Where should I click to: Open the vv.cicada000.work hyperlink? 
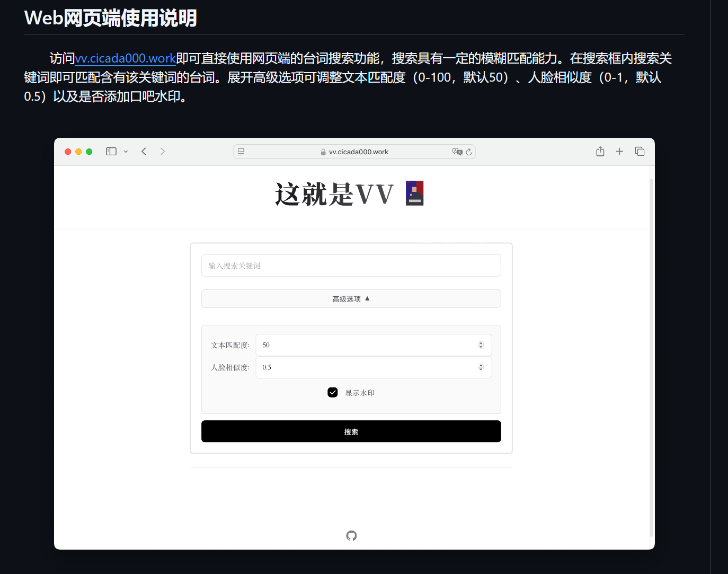click(125, 58)
